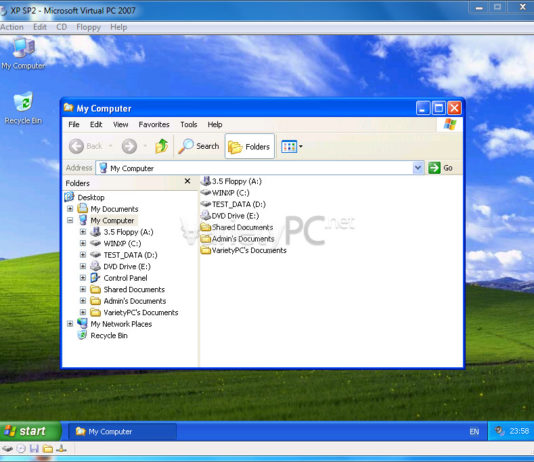Close the Folders pane
Viewport: 534px width, 462px height.
(187, 181)
